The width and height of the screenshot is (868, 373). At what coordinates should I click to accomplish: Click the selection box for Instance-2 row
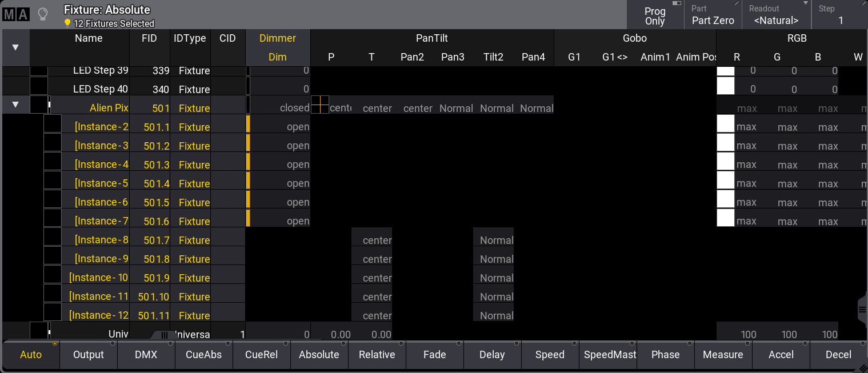point(53,124)
